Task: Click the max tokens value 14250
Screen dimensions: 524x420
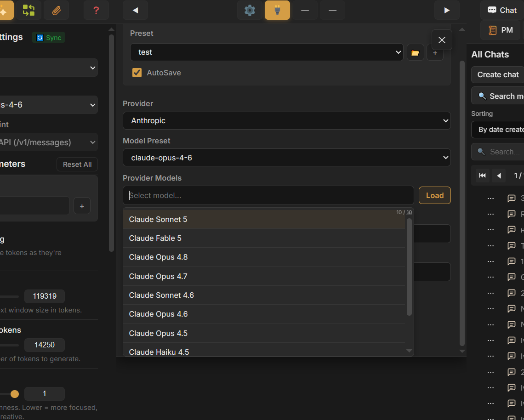Action: pos(45,345)
